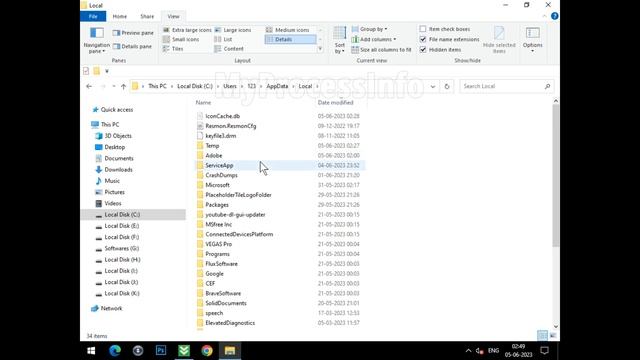Launch Microsoft Edge from taskbar
This screenshot has height=360, width=640.
[x=115, y=351]
